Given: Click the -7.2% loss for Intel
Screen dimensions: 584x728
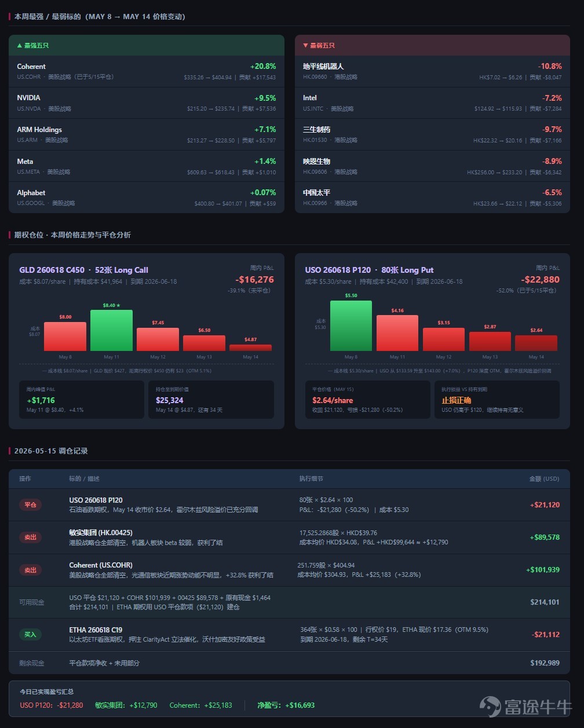Looking at the screenshot, I should (552, 98).
